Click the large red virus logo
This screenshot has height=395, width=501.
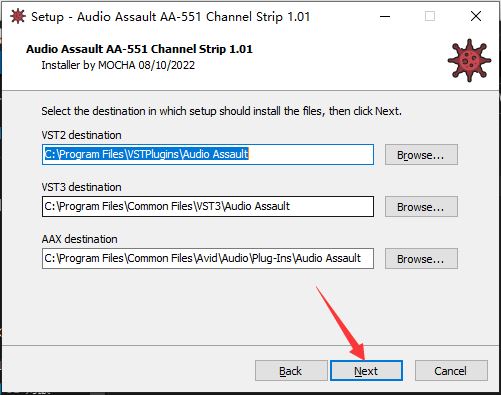tap(469, 60)
